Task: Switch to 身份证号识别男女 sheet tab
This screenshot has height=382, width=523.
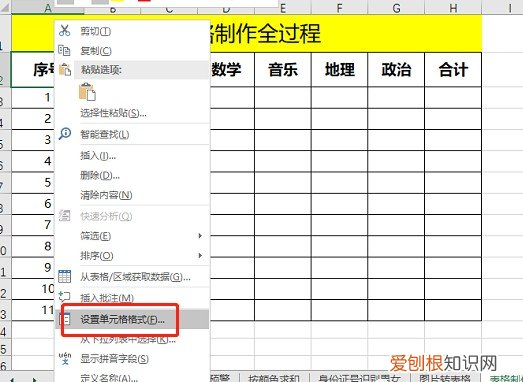Action: coord(359,378)
